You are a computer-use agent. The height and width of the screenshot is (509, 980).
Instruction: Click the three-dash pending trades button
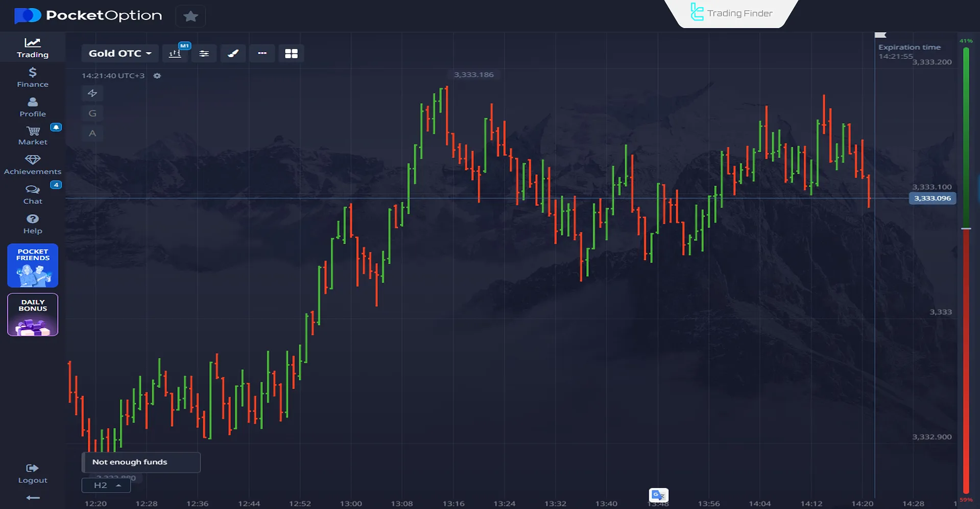262,54
